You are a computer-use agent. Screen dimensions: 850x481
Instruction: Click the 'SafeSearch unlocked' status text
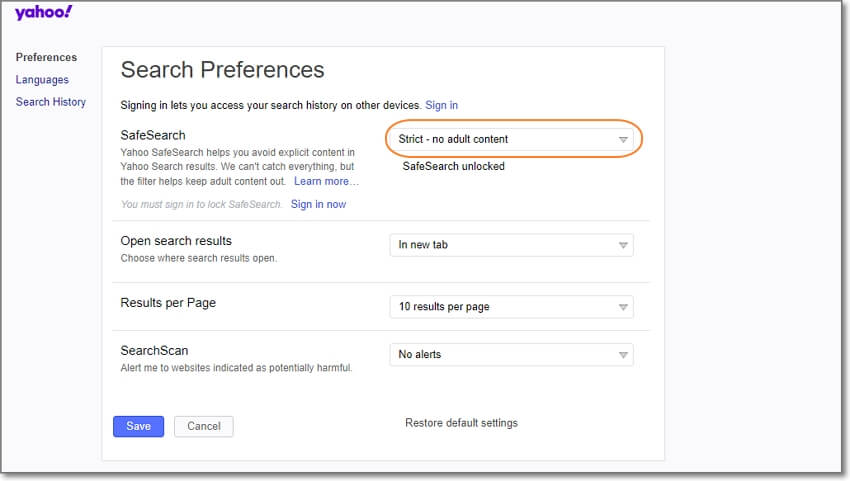pos(453,167)
